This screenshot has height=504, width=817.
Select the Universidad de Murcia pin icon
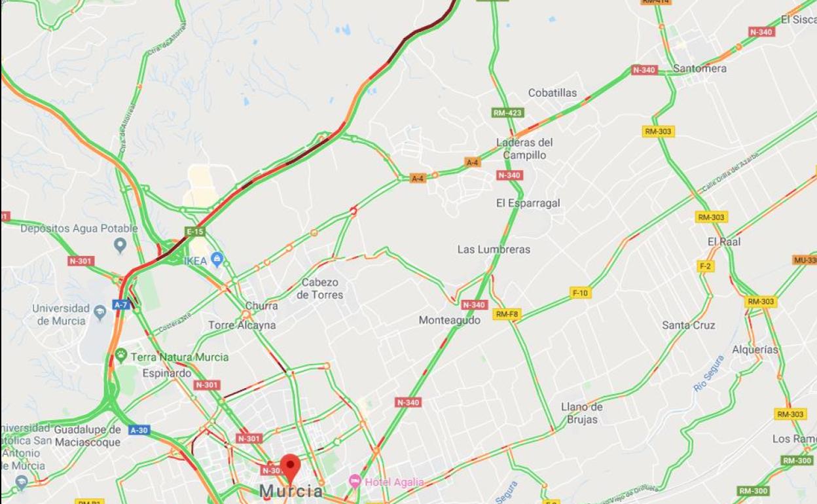(x=100, y=313)
